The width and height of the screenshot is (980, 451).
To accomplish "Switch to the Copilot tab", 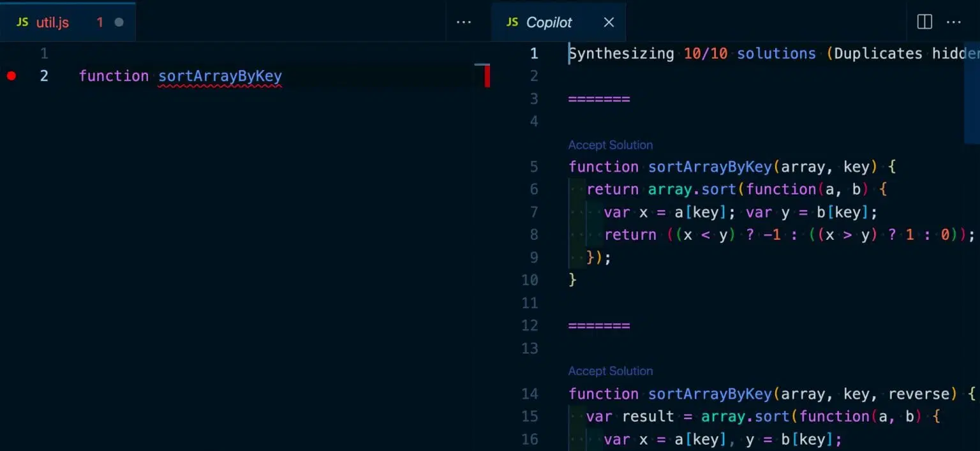I will 559,22.
